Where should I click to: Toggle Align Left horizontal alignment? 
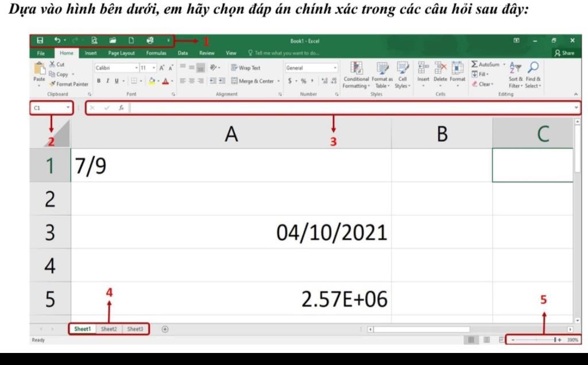coord(183,80)
